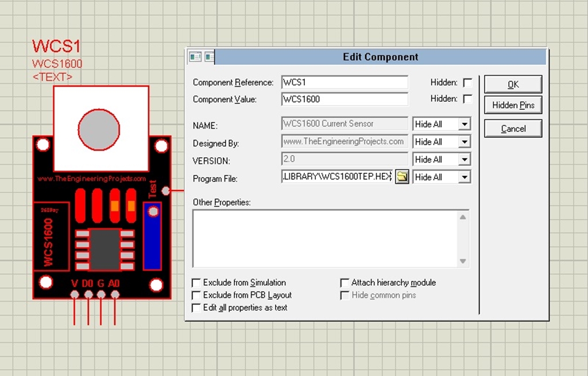588x376 pixels.
Task: Enable Attach hierarchy module option
Action: tap(345, 282)
